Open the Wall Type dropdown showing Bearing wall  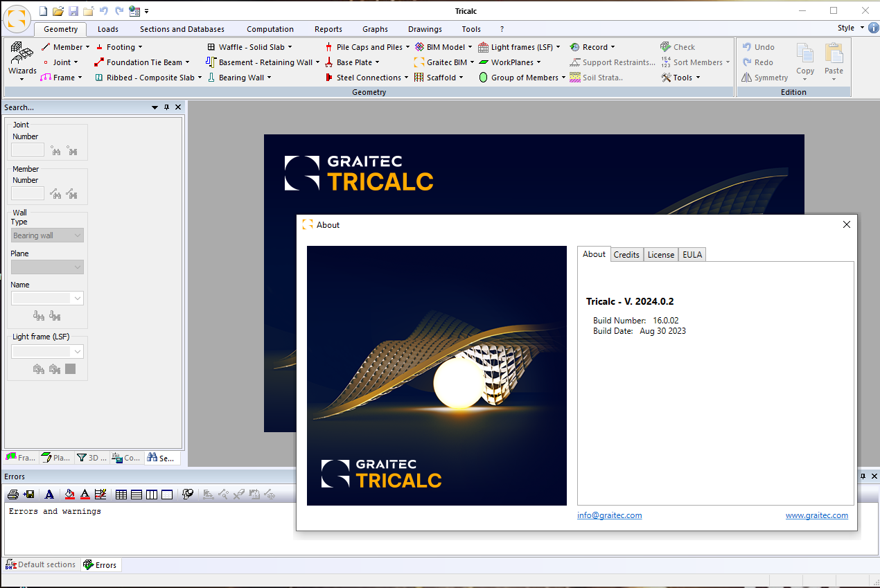(x=48, y=235)
